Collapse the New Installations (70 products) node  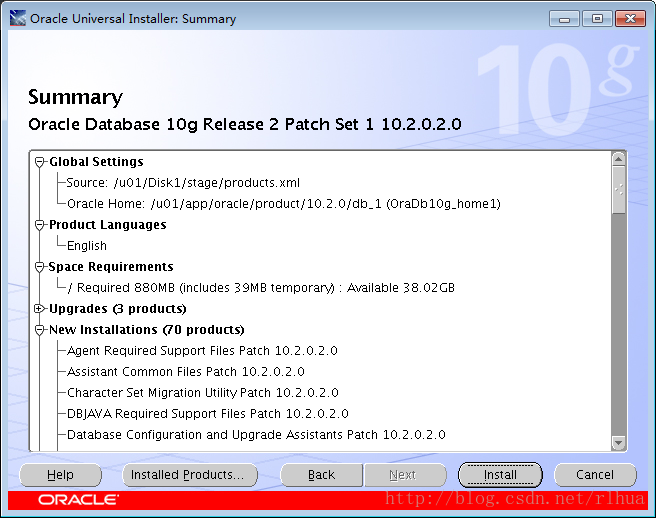(x=39, y=330)
